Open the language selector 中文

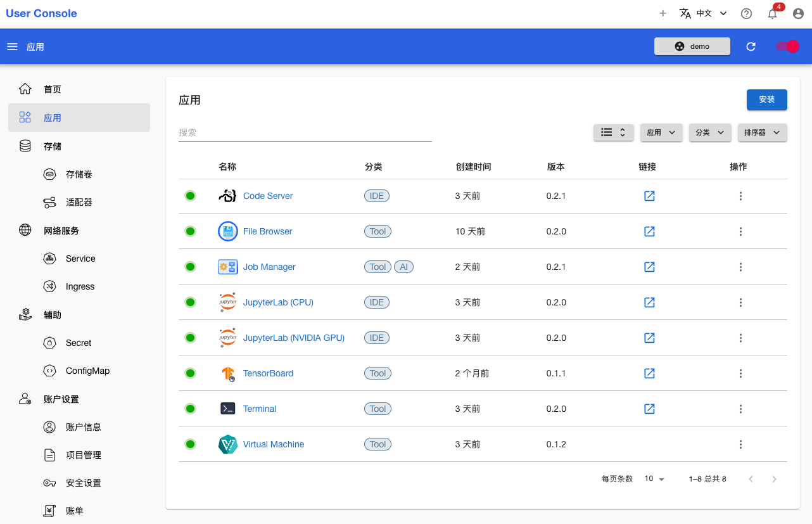[x=703, y=13]
